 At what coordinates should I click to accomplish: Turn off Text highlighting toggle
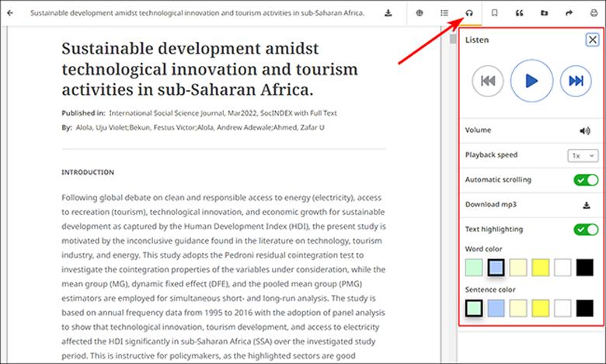pyautogui.click(x=586, y=230)
